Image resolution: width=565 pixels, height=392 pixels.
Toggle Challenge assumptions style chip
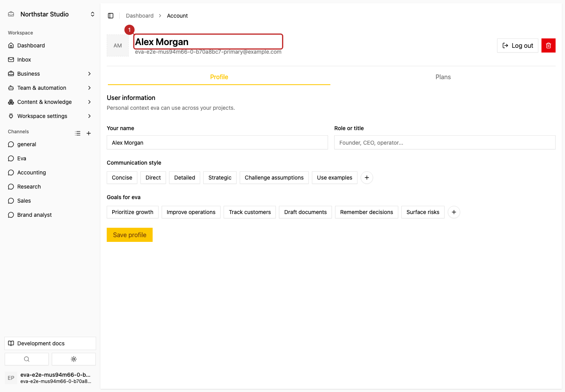[274, 178]
